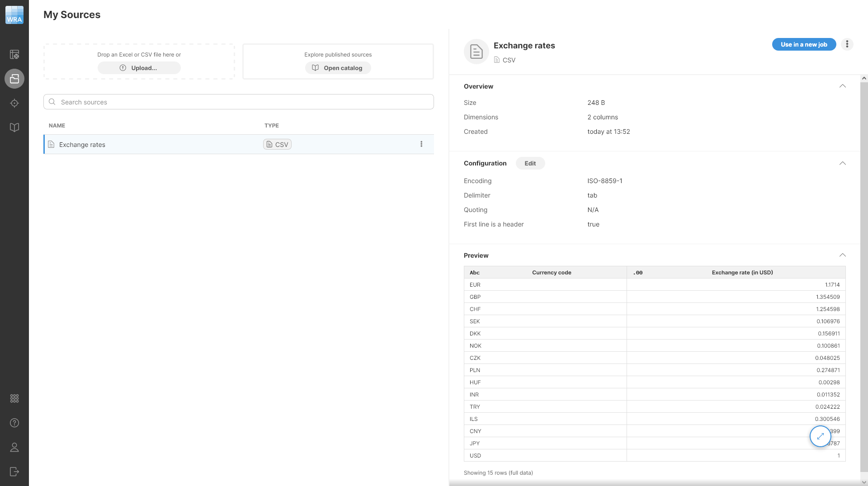Click the Use in a new job button

pyautogui.click(x=803, y=44)
